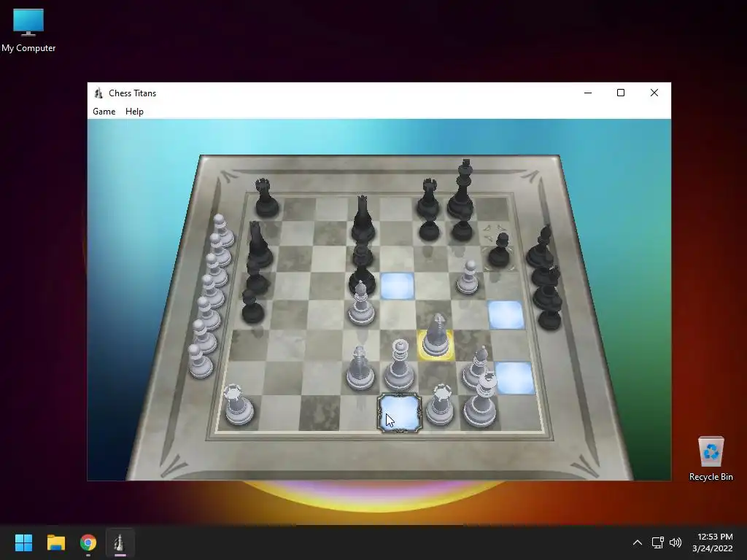Click the black queen on d7
This screenshot has height=560, width=747.
coord(363,220)
